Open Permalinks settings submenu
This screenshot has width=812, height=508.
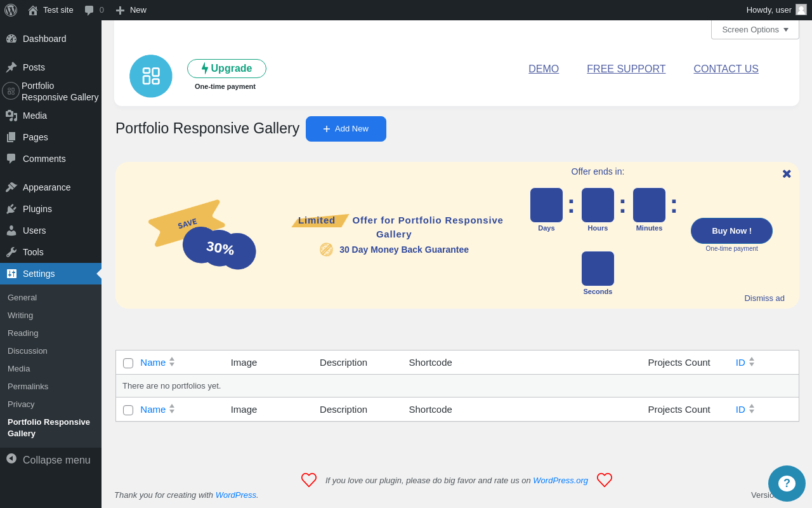28,386
